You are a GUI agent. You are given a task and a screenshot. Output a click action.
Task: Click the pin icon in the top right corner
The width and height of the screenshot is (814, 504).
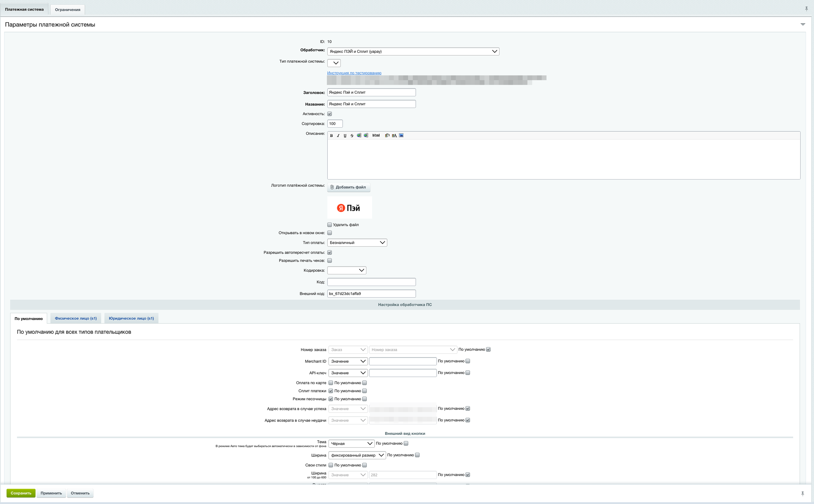[806, 9]
